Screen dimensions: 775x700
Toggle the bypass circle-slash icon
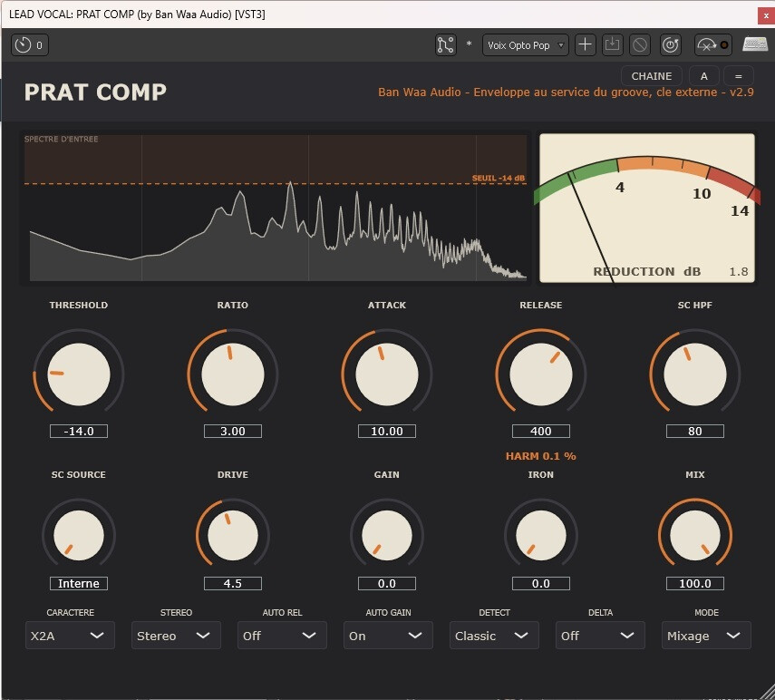(x=640, y=45)
